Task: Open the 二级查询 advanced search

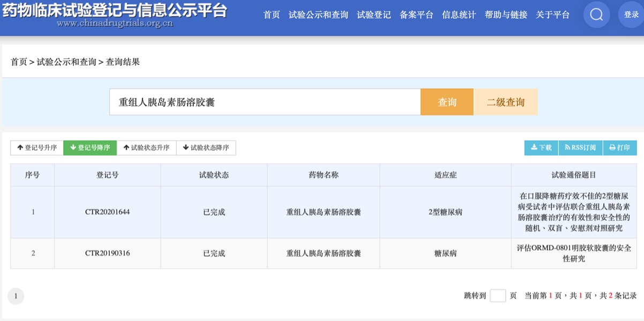Action: 505,102
